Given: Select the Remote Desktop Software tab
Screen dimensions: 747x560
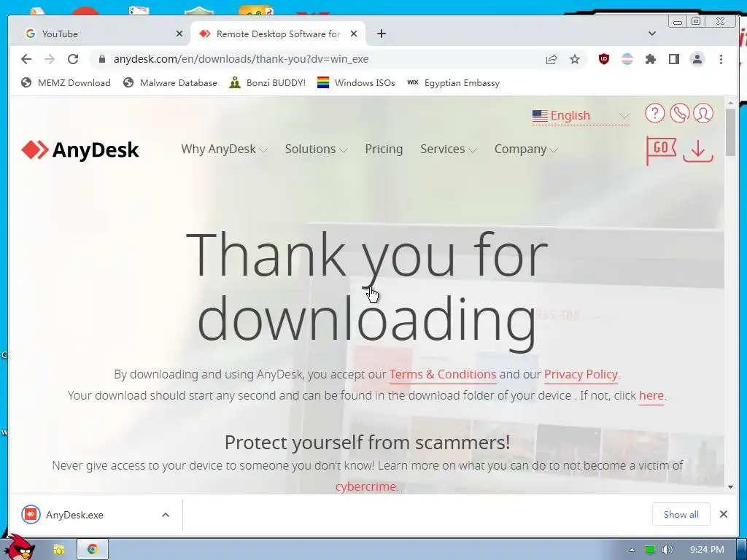Looking at the screenshot, I should pyautogui.click(x=278, y=34).
